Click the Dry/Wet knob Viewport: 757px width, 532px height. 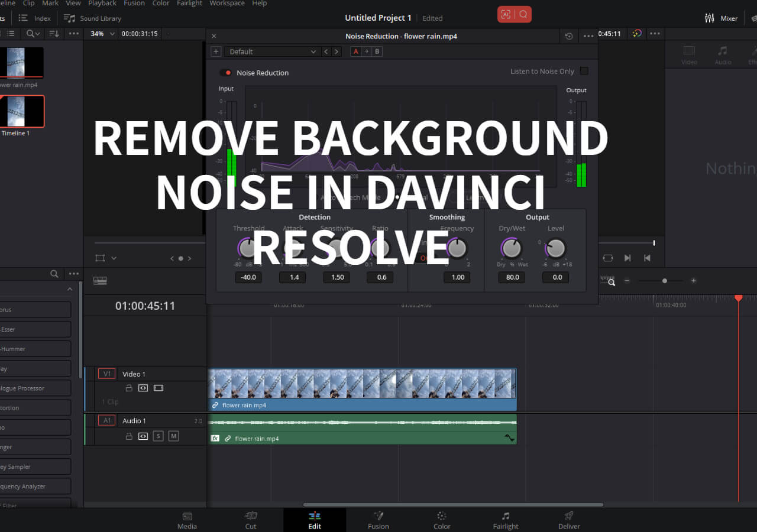click(512, 249)
